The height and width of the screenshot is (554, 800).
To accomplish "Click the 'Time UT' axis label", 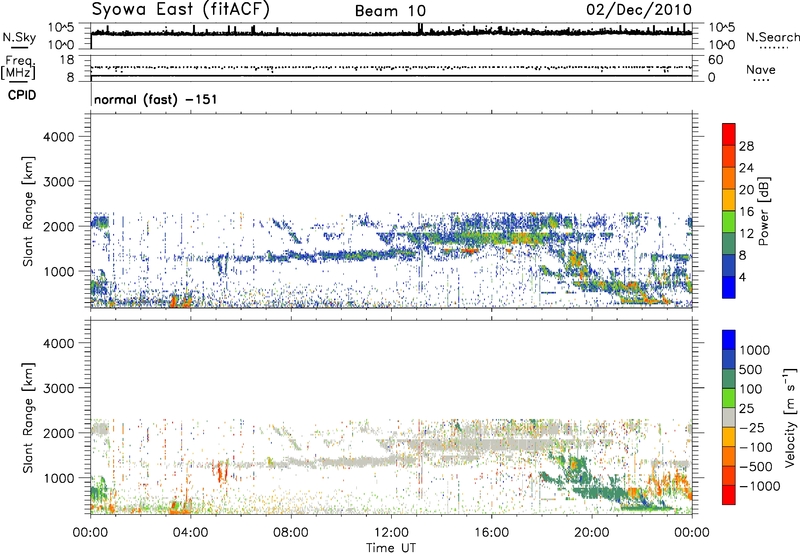I will click(x=391, y=548).
